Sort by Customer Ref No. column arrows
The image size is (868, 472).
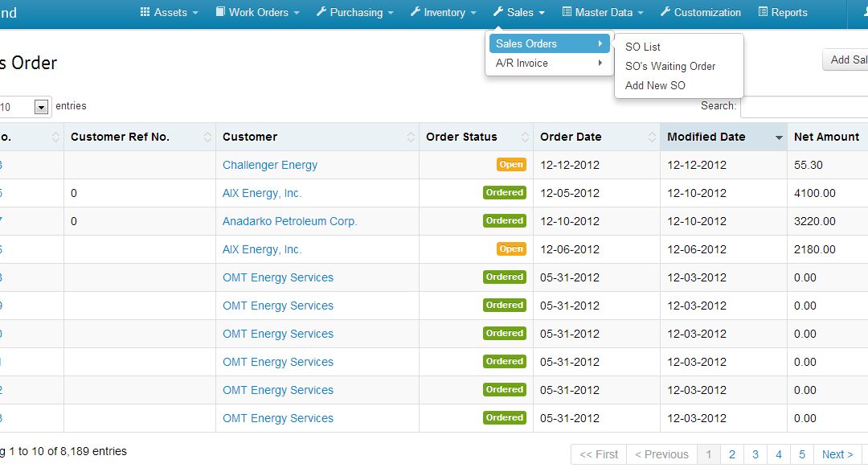coord(207,137)
